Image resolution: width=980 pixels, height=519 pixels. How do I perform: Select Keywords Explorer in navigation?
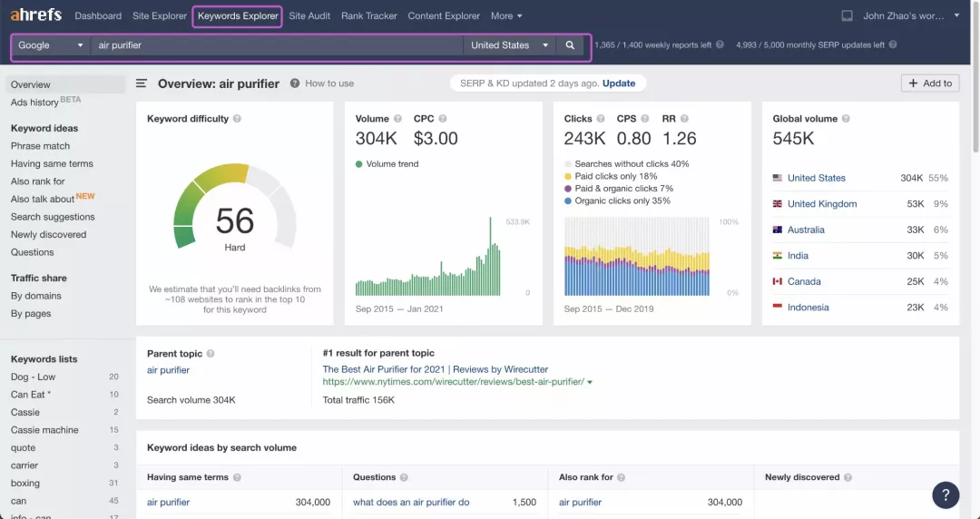pyautogui.click(x=238, y=16)
